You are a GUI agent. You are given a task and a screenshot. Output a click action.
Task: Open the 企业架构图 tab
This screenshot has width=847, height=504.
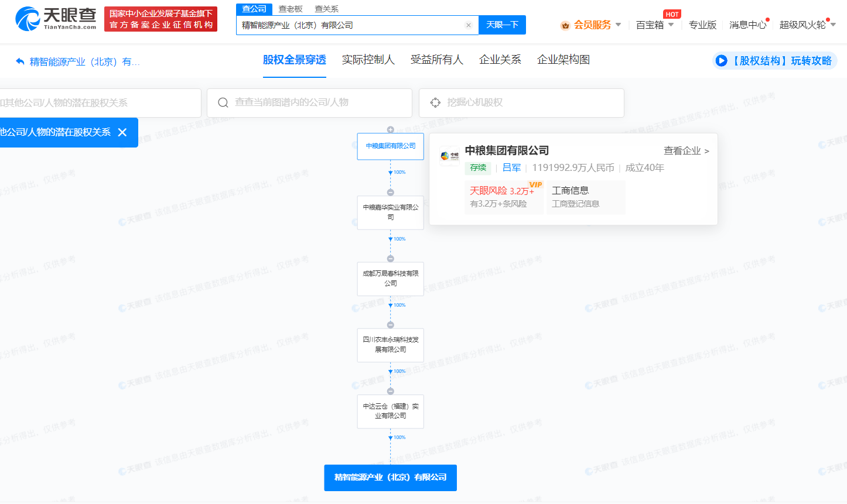[x=563, y=60]
